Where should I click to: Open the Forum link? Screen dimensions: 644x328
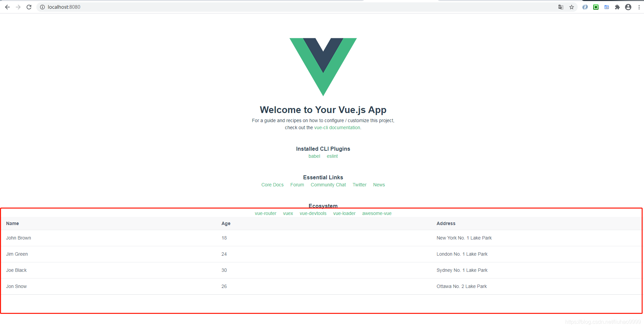tap(297, 185)
